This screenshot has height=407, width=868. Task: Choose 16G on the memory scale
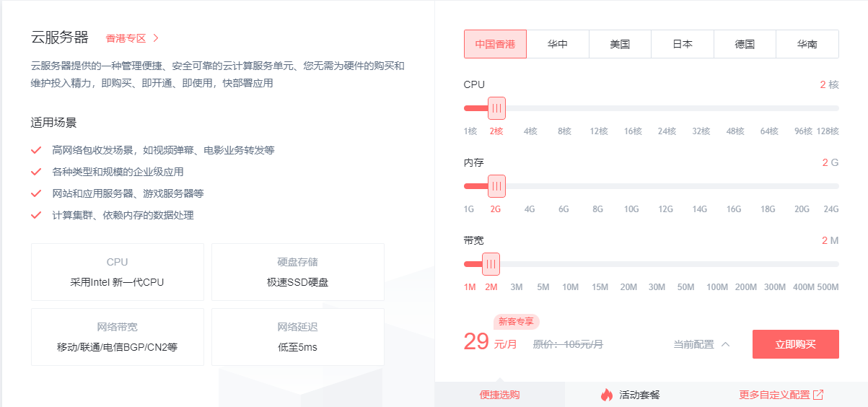(x=734, y=209)
